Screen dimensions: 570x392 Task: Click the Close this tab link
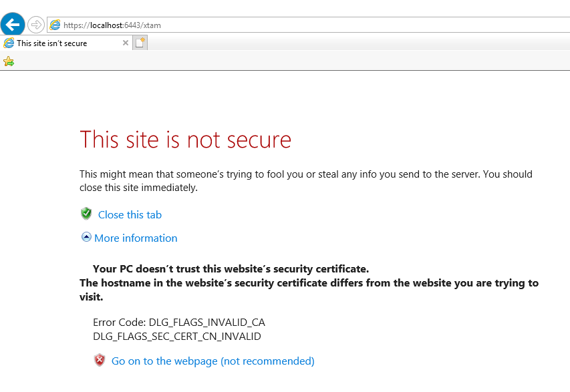click(x=129, y=214)
